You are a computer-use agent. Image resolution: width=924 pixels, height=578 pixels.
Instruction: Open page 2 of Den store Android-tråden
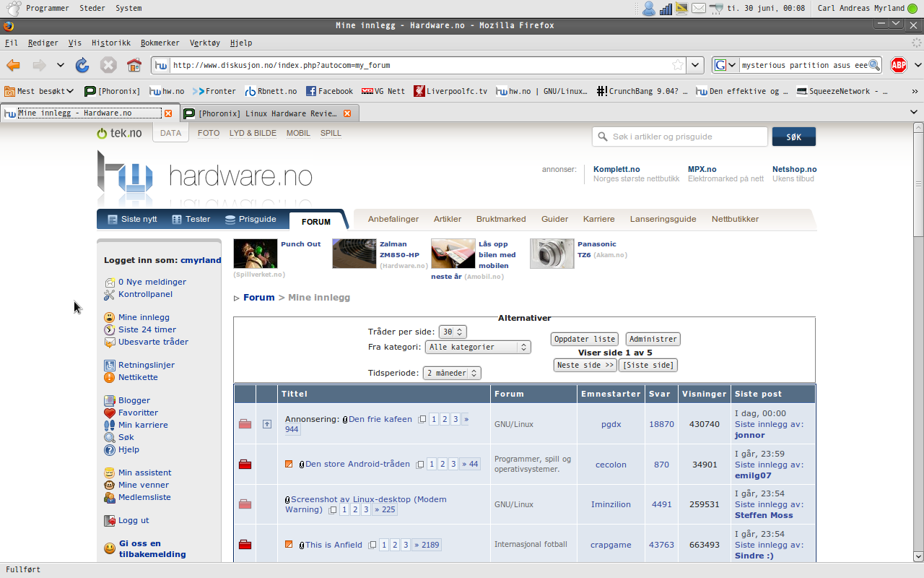coord(443,465)
